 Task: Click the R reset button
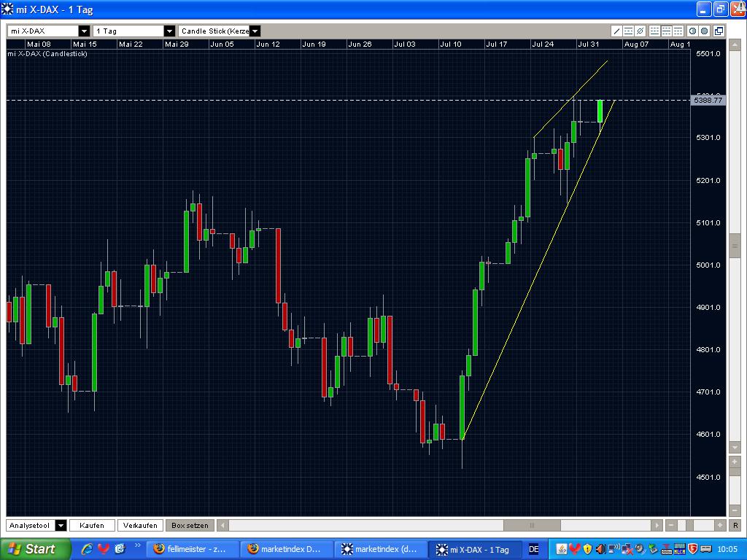click(735, 525)
